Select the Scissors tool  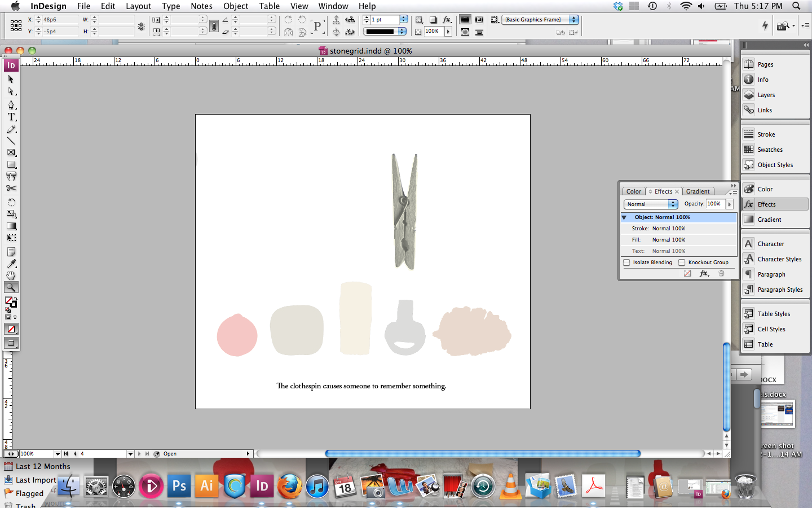(x=11, y=189)
